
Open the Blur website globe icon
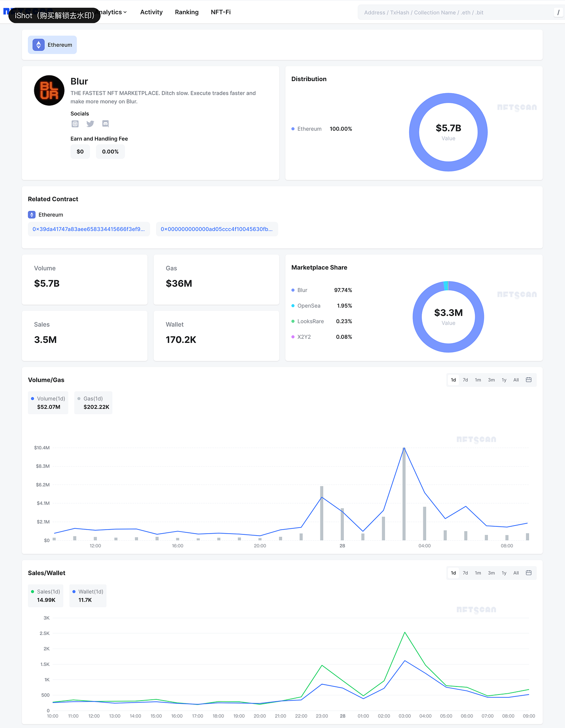click(75, 124)
